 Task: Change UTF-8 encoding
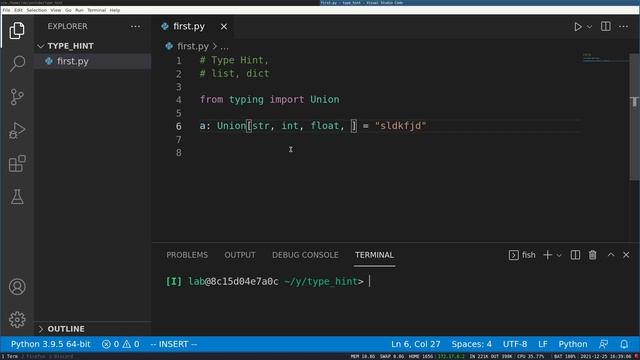click(515, 344)
